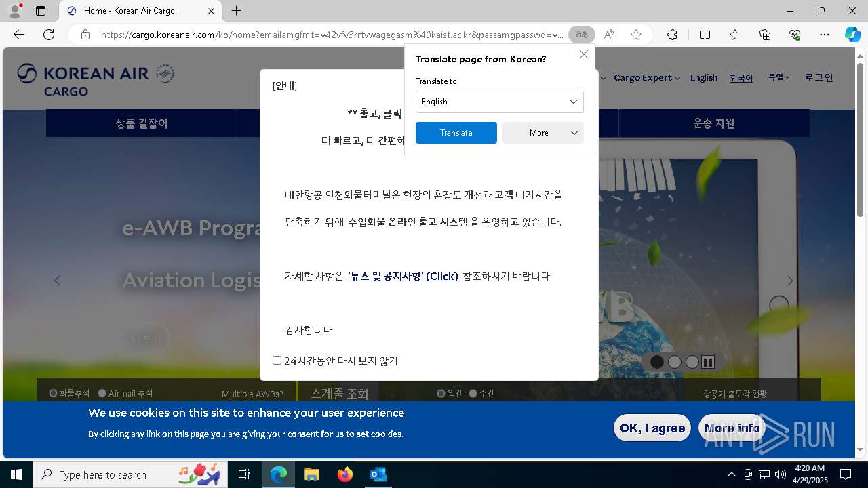
Task: Open Translate to language dropdown
Action: pyautogui.click(x=500, y=102)
